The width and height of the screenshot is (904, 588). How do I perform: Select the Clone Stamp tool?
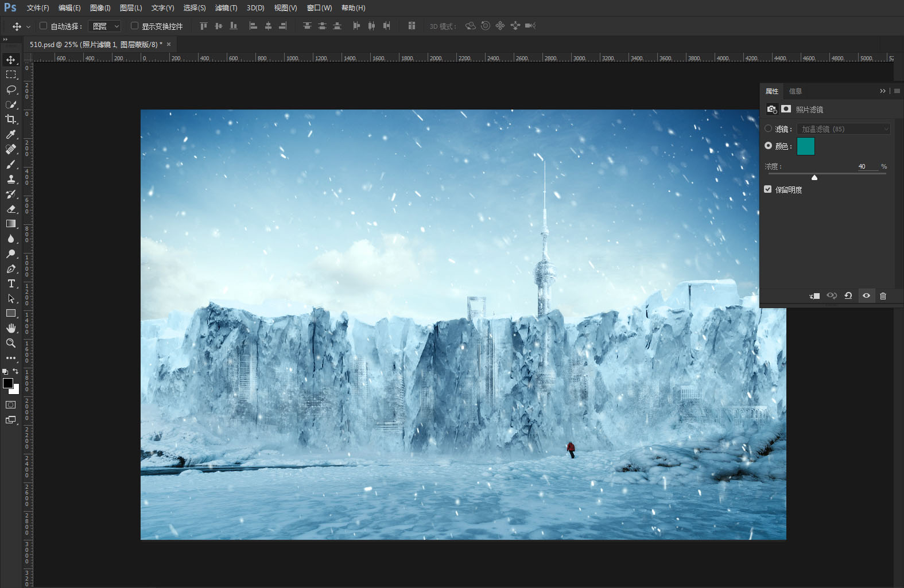click(x=11, y=179)
